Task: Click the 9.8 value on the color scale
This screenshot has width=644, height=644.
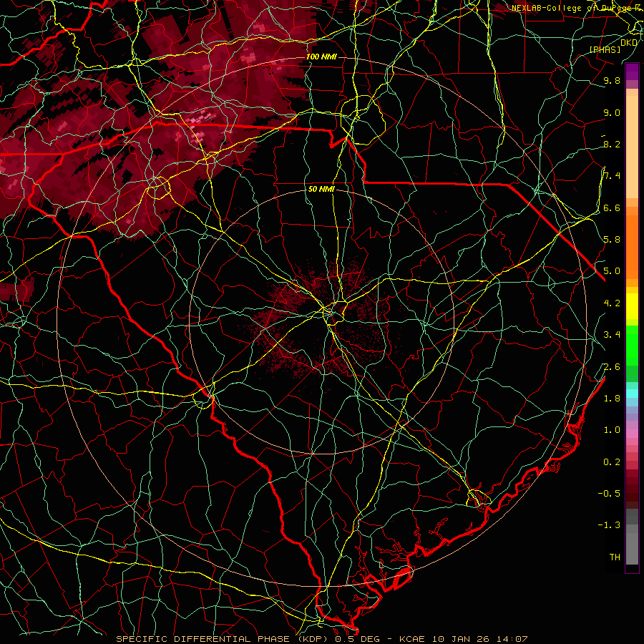Action: click(612, 80)
